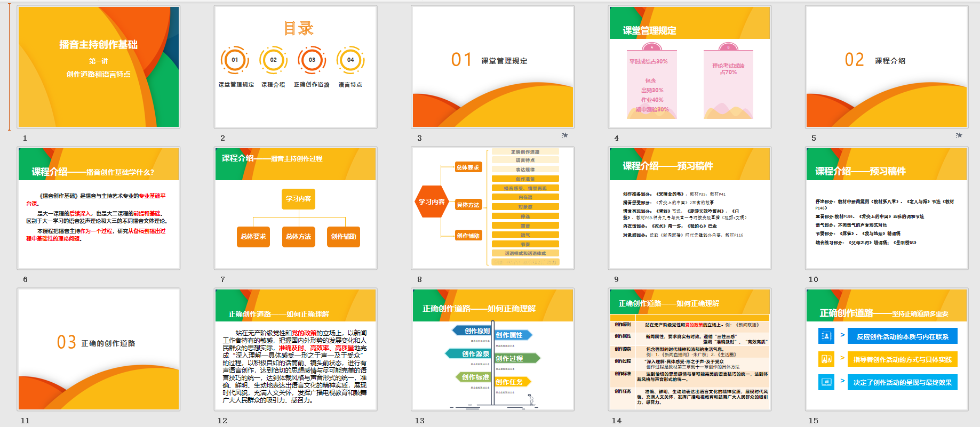This screenshot has width=980, height=427.
Task: Click slide number label 7
Action: tap(222, 279)
